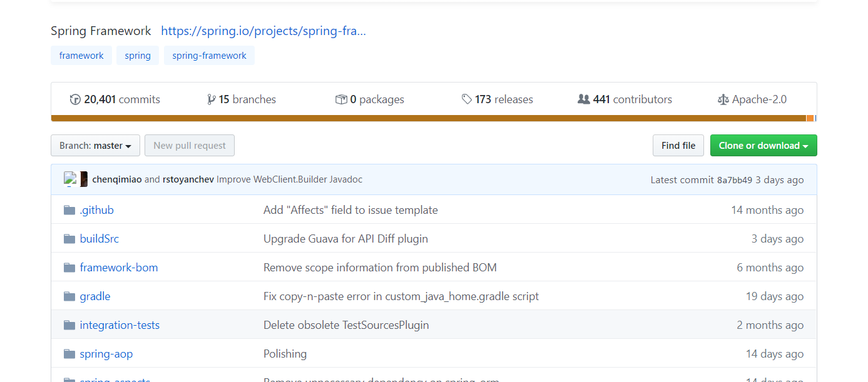Open the buildSrc folder
Screen dimensions: 868x382
(100, 239)
